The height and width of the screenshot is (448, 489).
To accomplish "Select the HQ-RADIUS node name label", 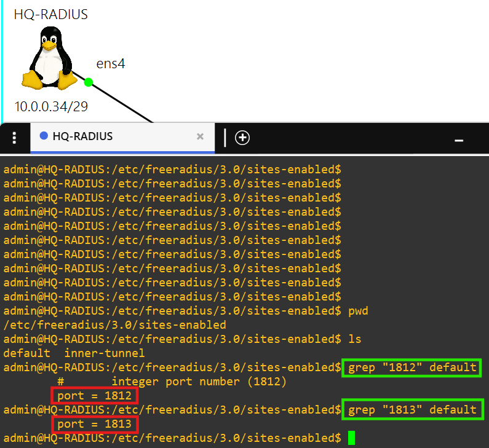I will [x=51, y=15].
